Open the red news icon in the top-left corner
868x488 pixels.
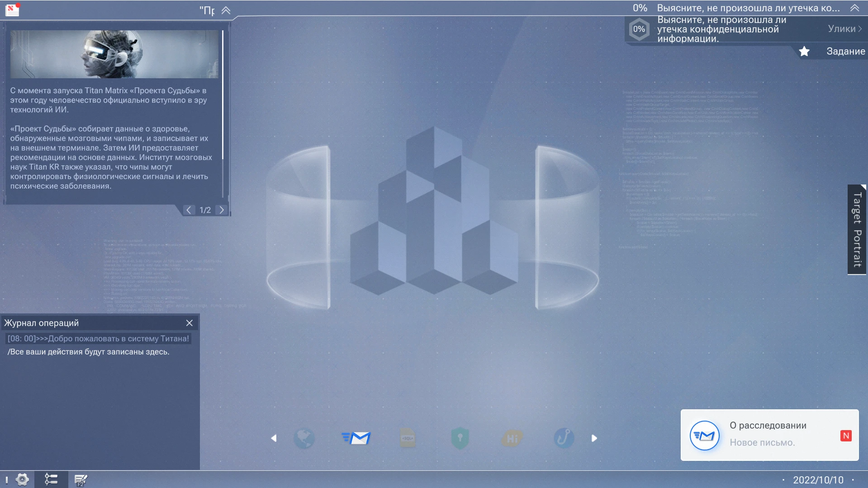coord(12,9)
